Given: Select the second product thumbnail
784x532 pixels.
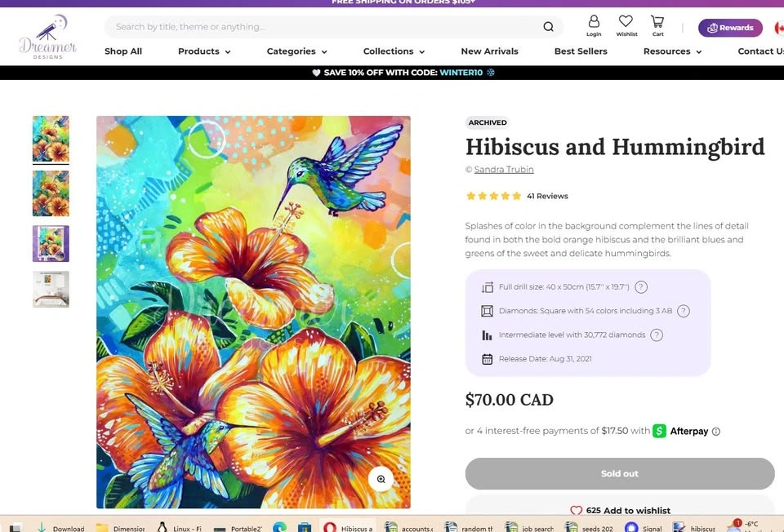Looking at the screenshot, I should coord(51,194).
